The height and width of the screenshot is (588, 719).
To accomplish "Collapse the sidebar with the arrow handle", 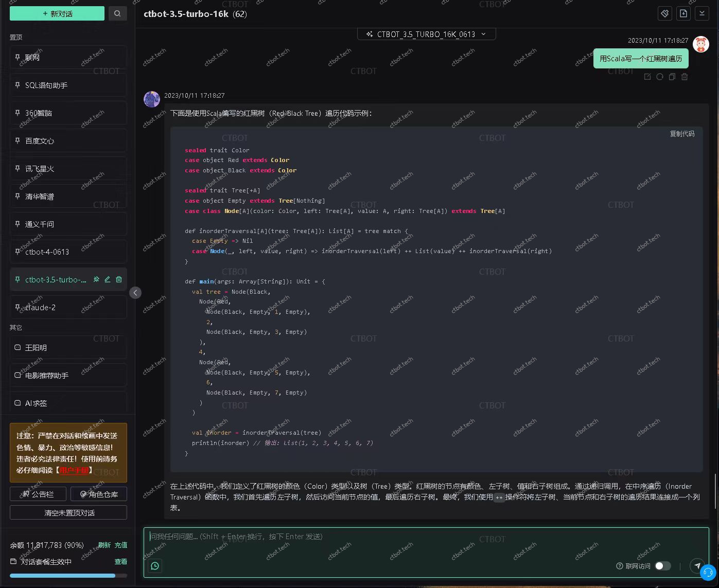I will click(135, 293).
